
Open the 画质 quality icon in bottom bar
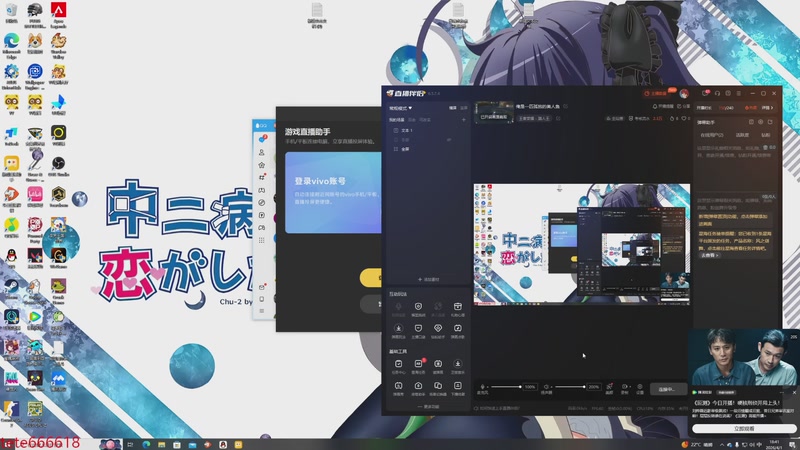point(609,389)
